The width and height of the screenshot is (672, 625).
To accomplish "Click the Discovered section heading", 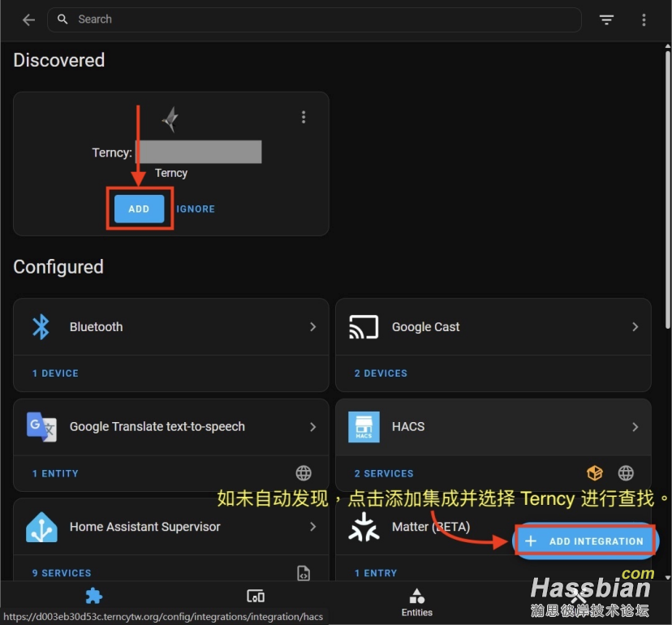I will (59, 60).
